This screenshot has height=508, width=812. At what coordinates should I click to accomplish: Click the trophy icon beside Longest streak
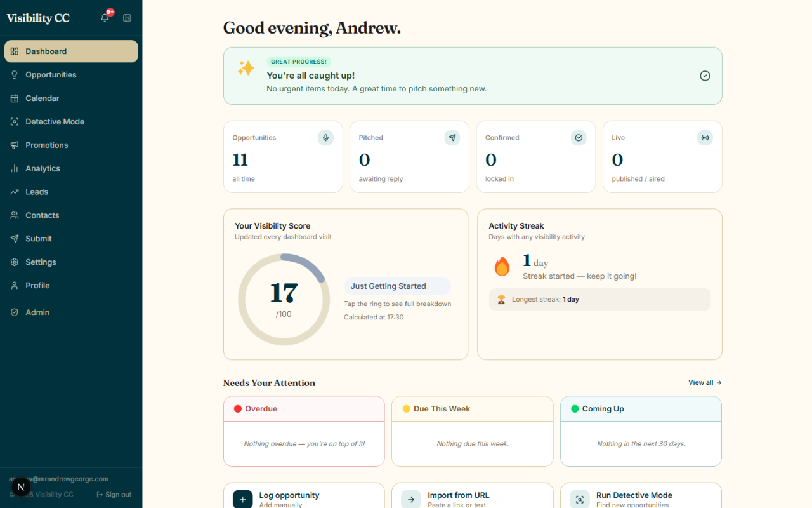point(501,300)
